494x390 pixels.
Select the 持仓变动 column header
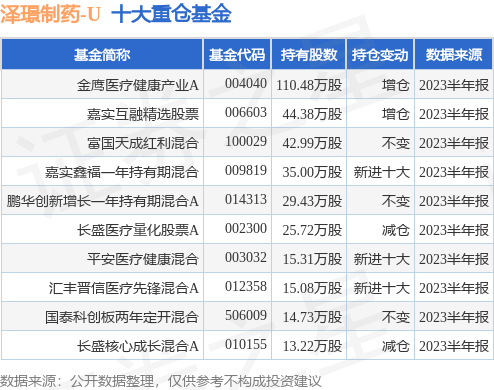[380, 55]
